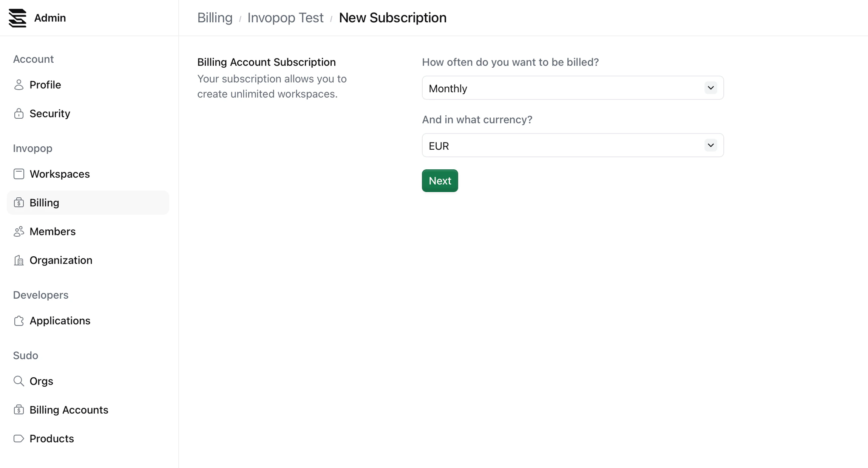Click the Orgs magnifier icon
This screenshot has height=468, width=868.
point(19,381)
